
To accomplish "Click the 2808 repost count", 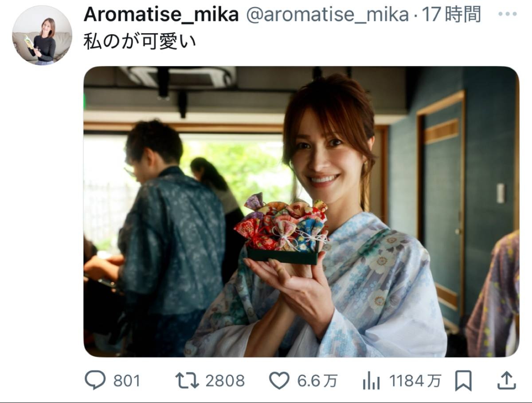I will tap(225, 381).
